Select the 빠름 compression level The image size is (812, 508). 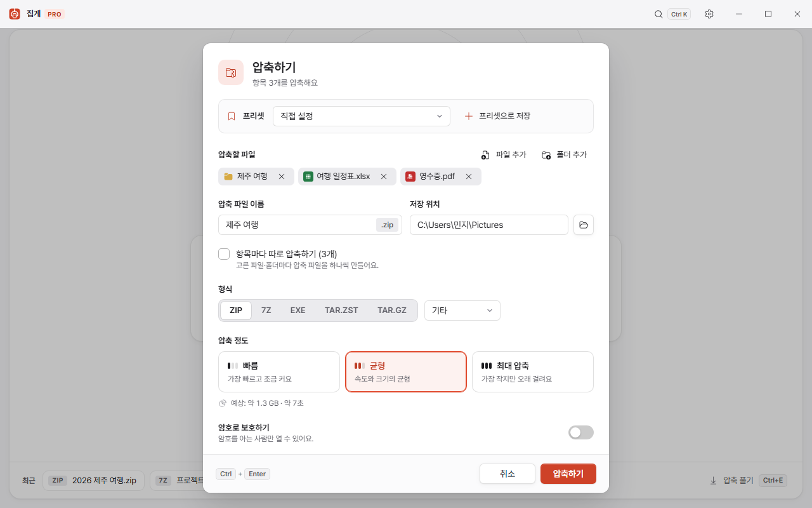279,372
